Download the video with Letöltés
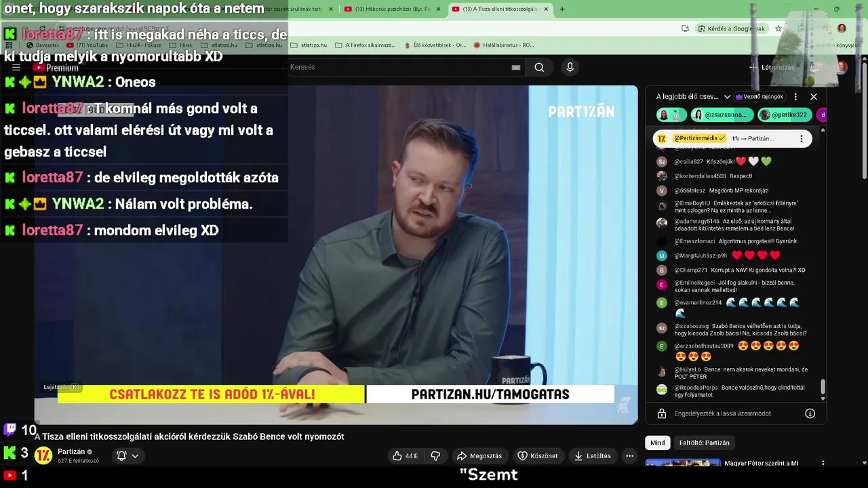Screen dimensions: 868x488 (x=592, y=456)
